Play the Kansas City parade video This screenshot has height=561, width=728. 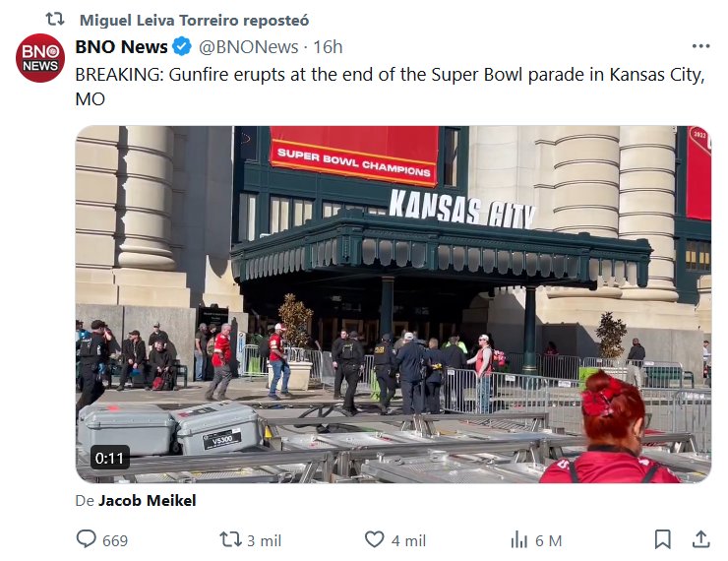(394, 304)
